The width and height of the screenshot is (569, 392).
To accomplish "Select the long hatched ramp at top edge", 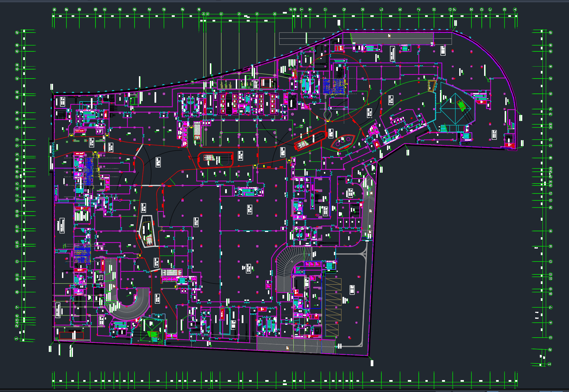I will [x=392, y=38].
